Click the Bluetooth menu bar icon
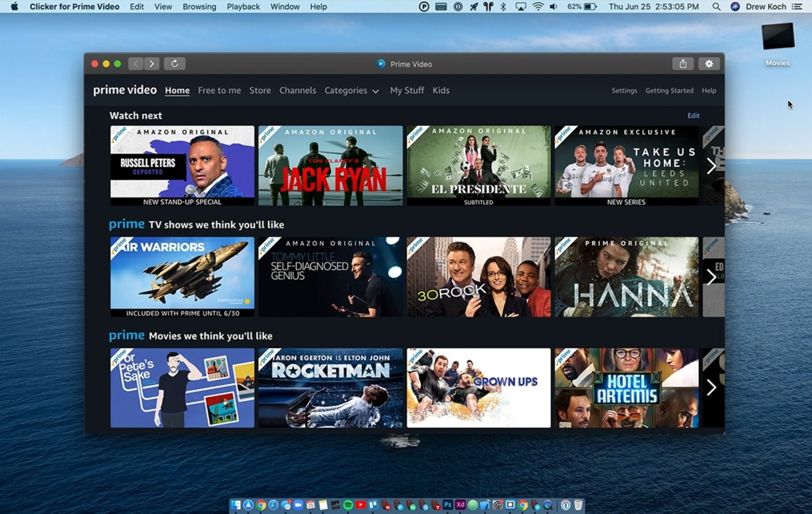This screenshot has width=812, height=514. tap(503, 6)
